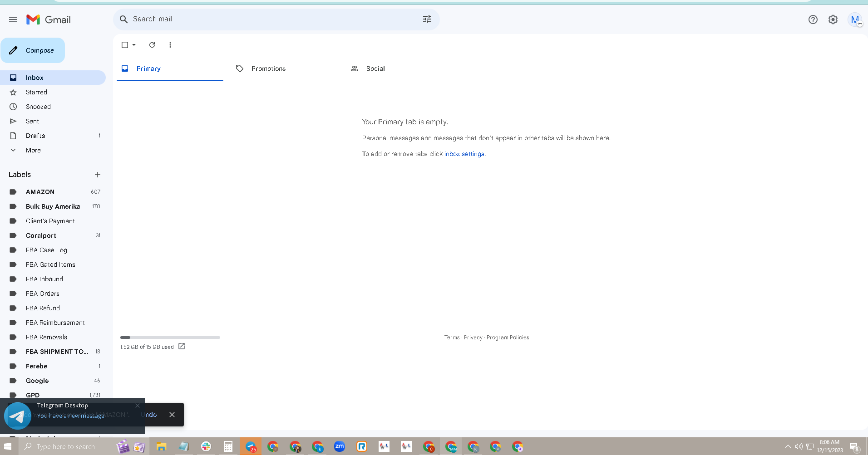868x455 pixels.
Task: Open the FBA Reimbursement label
Action: click(x=53, y=323)
